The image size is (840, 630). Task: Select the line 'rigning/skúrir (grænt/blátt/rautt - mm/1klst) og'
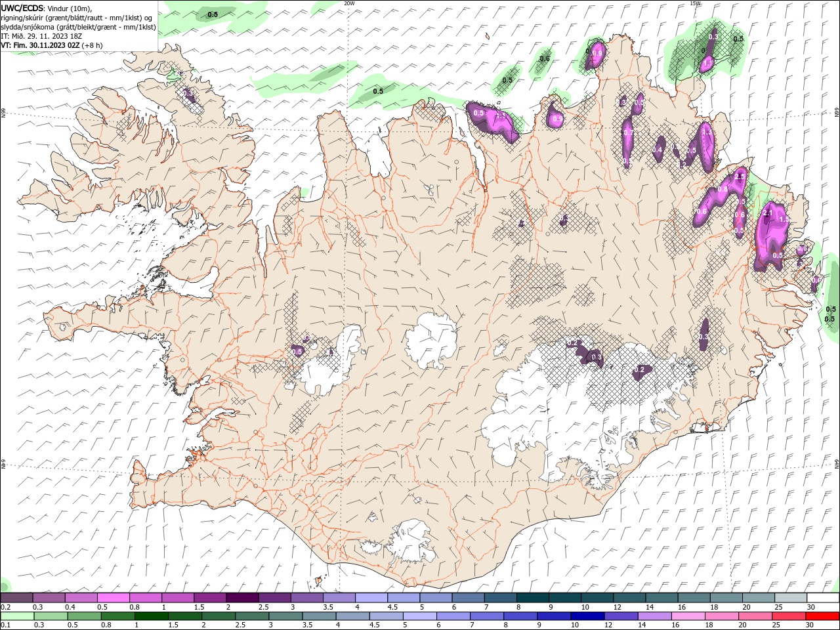[77, 18]
